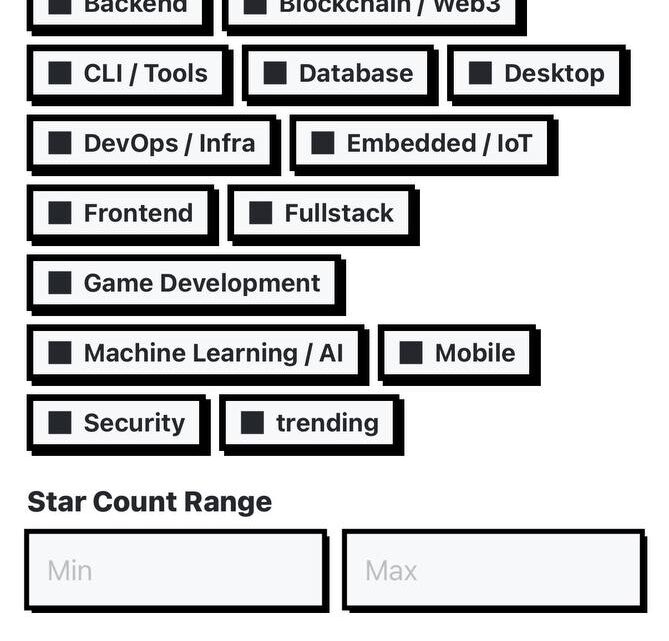Viewport: 669px width, 641px height.
Task: Select Machine Learning / AI checkbox
Action: click(60, 353)
